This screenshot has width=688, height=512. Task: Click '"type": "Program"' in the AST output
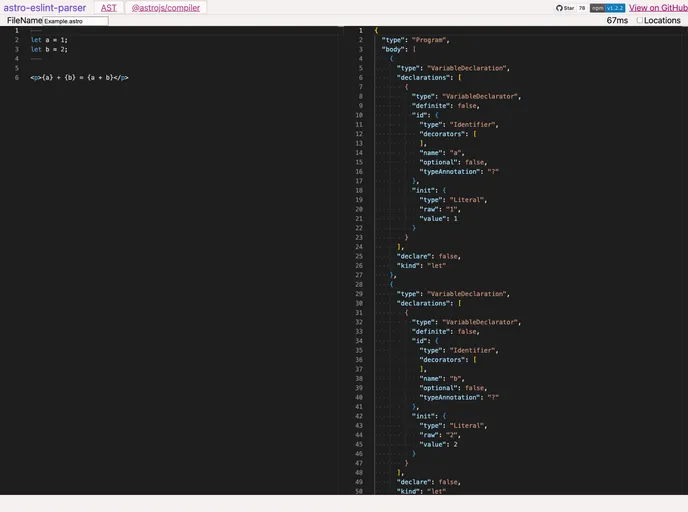click(415, 40)
